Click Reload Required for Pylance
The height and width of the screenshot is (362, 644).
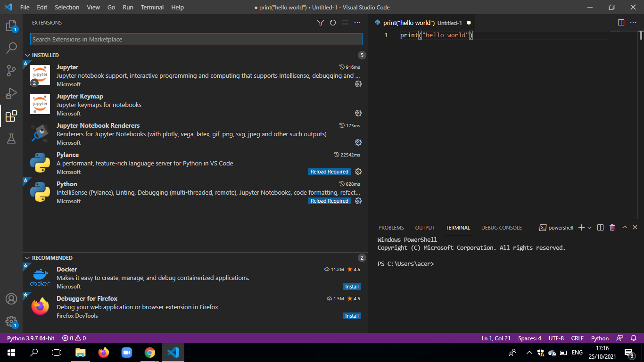(x=329, y=172)
